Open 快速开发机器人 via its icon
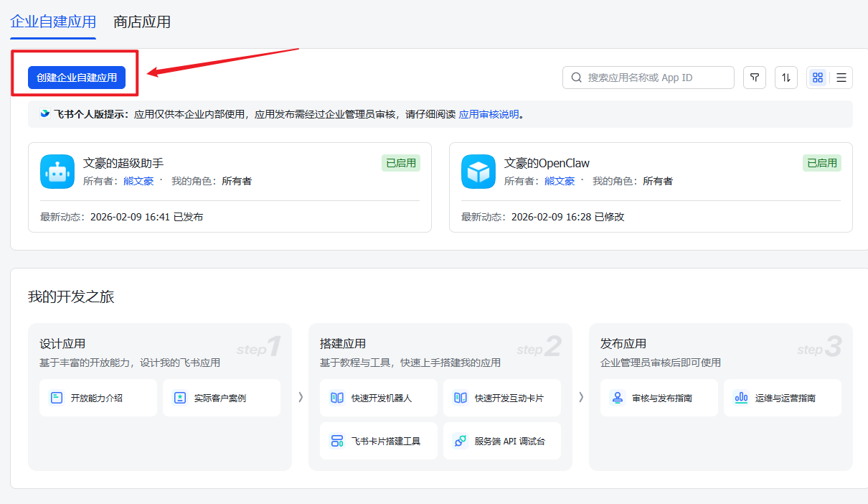Image resolution: width=868 pixels, height=504 pixels. click(x=336, y=397)
